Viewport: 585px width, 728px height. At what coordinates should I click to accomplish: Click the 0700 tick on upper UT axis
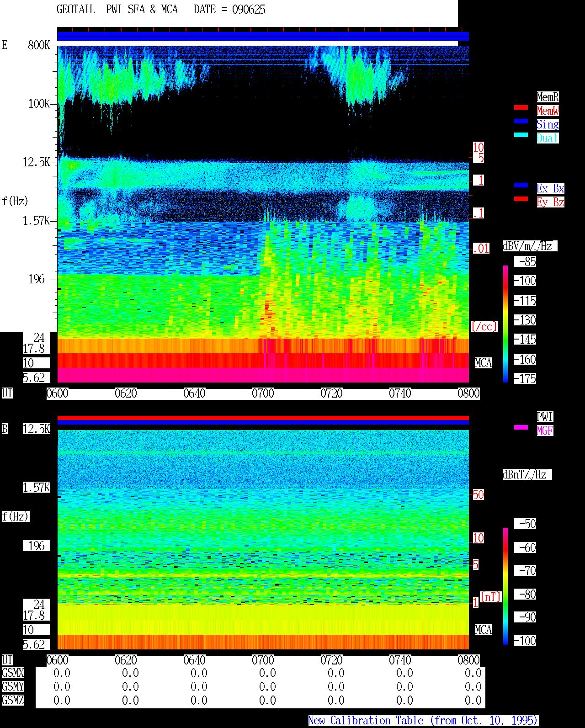[263, 393]
